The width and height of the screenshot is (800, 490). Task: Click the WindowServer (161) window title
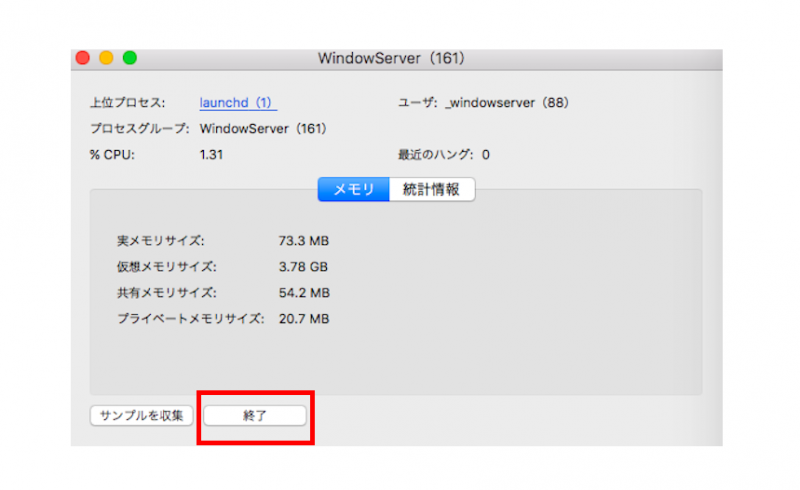click(x=391, y=58)
